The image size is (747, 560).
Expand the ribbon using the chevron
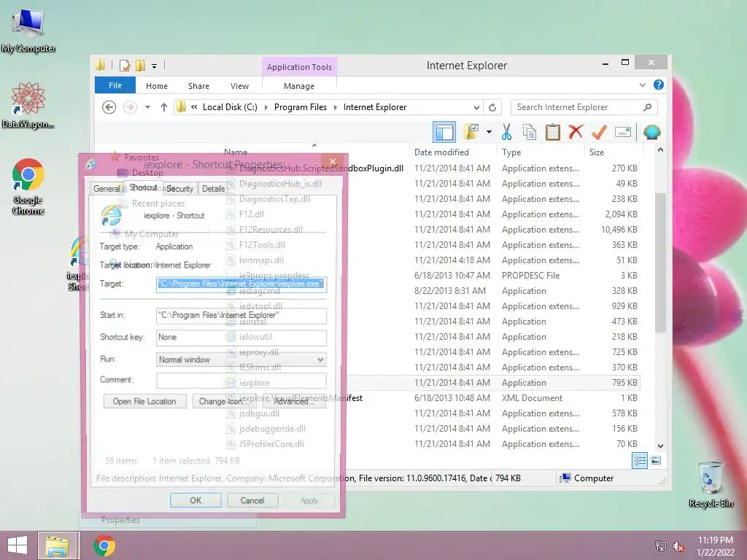coord(642,85)
